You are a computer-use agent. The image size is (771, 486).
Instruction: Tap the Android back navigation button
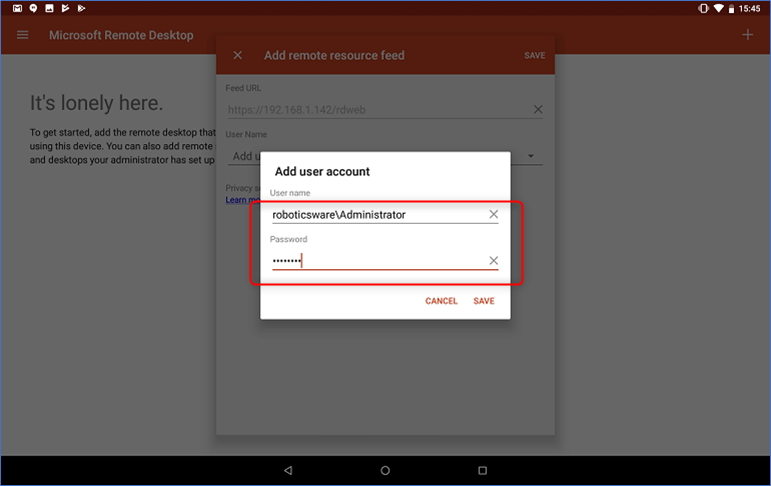(288, 470)
